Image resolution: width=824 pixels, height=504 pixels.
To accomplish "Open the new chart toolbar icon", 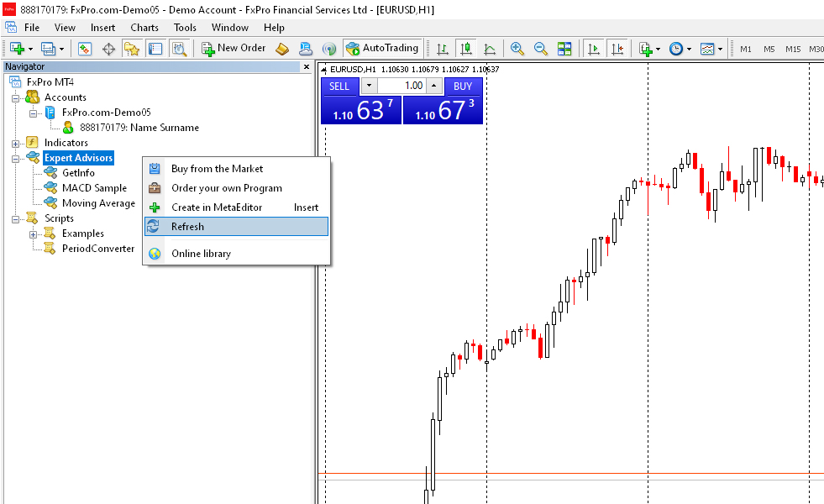I will [x=17, y=49].
